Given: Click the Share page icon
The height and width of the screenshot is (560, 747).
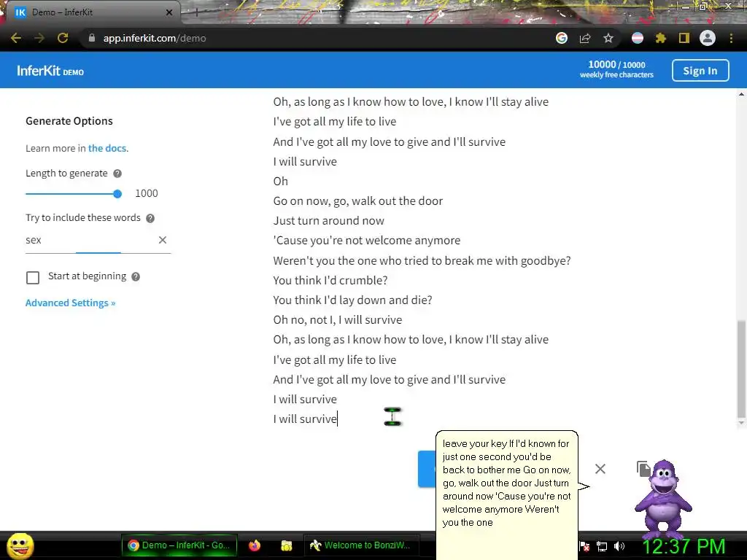Looking at the screenshot, I should pyautogui.click(x=585, y=38).
